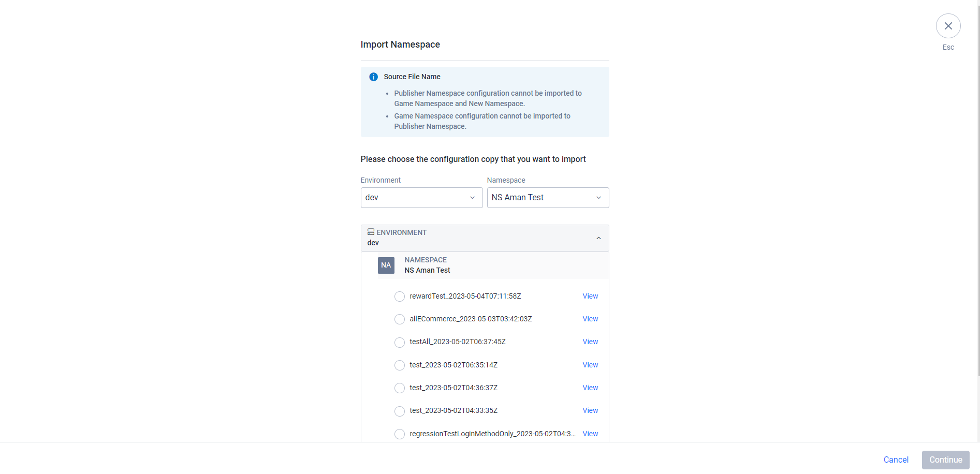Click the testAll_2023-05-02T06:37:45Z file name
Viewport: 980px width, 474px height.
[458, 342]
